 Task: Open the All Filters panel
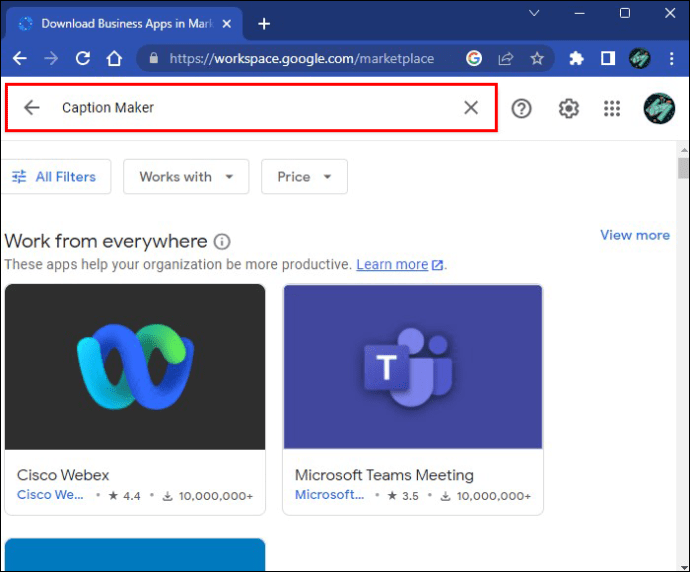pos(55,176)
